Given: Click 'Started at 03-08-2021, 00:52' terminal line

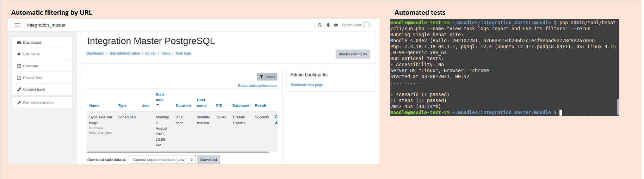Looking at the screenshot, I should click(x=430, y=76).
